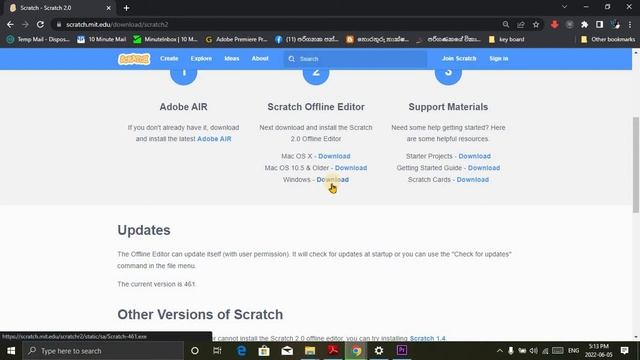Click Join Scratch
The image size is (640, 360).
click(459, 59)
